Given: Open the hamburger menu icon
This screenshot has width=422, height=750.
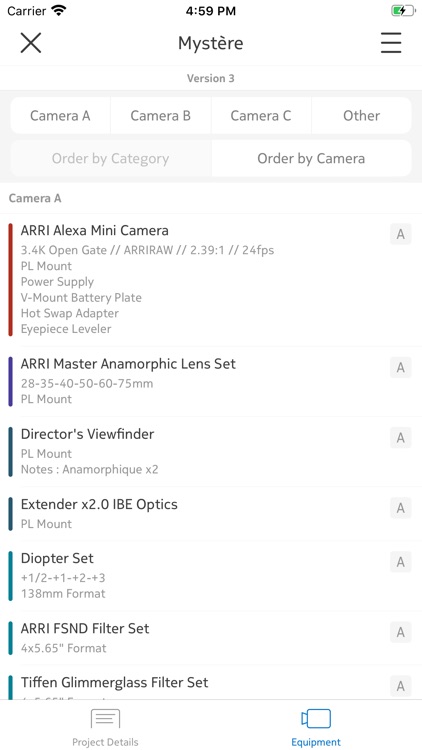Looking at the screenshot, I should point(391,43).
